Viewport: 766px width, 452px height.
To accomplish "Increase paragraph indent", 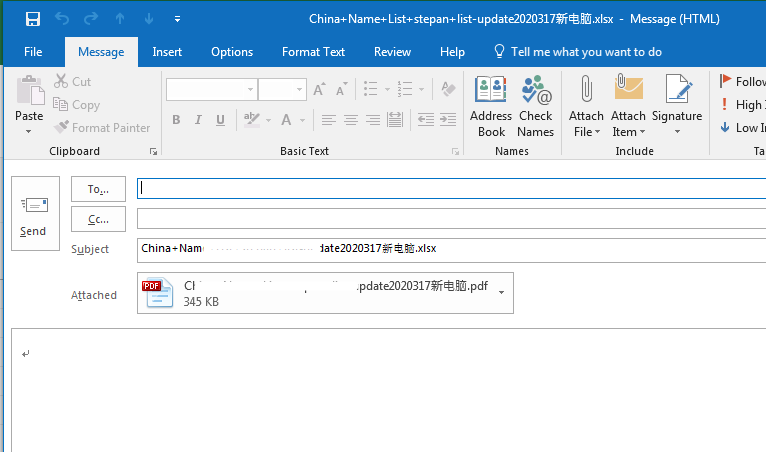I will click(448, 120).
